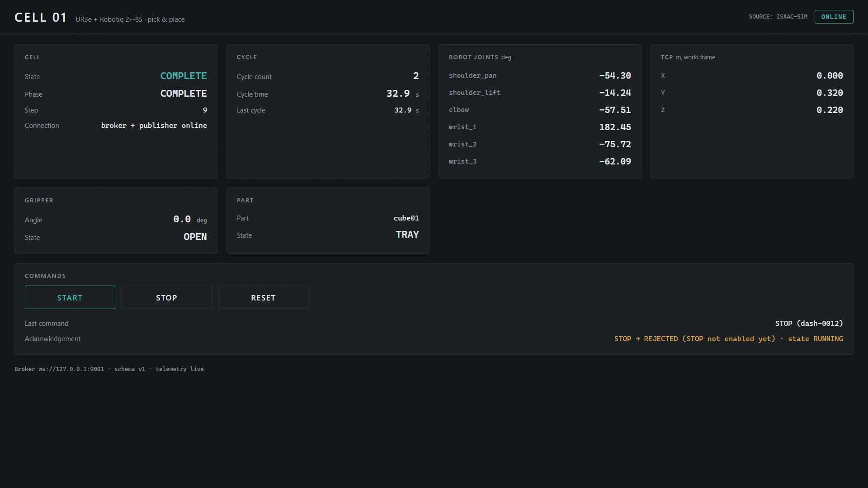Screen dimensions: 868x488
Task: Click the TCP X value 0.000
Action: (830, 75)
